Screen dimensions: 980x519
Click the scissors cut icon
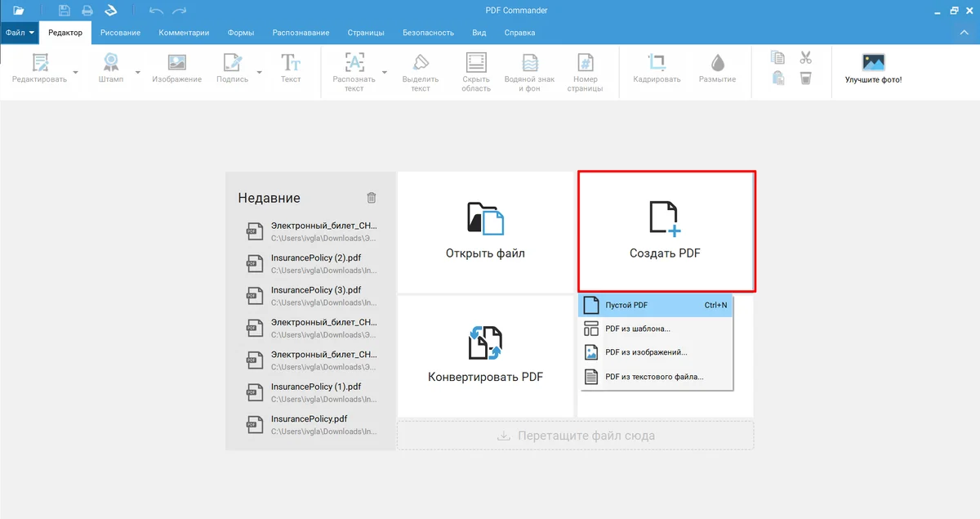(805, 57)
